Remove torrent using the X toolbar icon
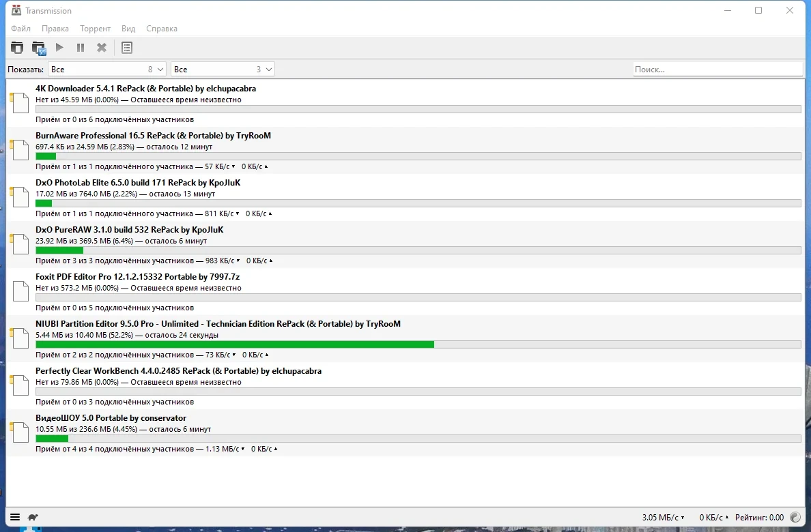This screenshot has width=811, height=532. pos(101,48)
